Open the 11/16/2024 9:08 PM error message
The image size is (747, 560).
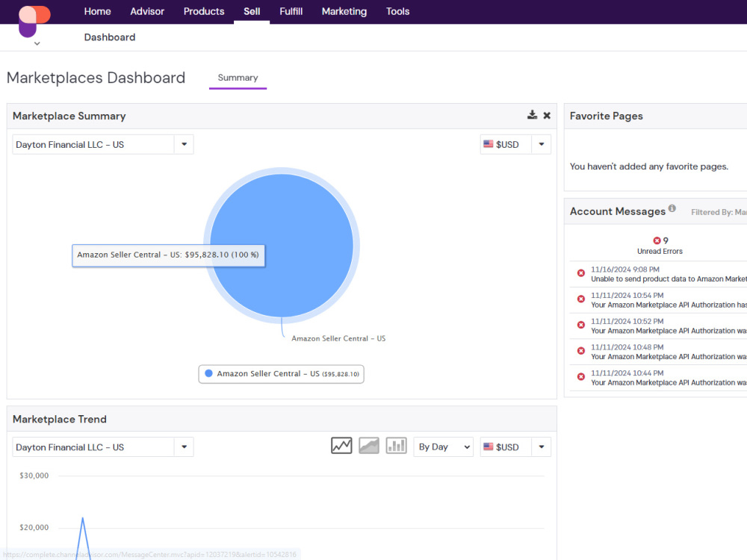pos(669,274)
